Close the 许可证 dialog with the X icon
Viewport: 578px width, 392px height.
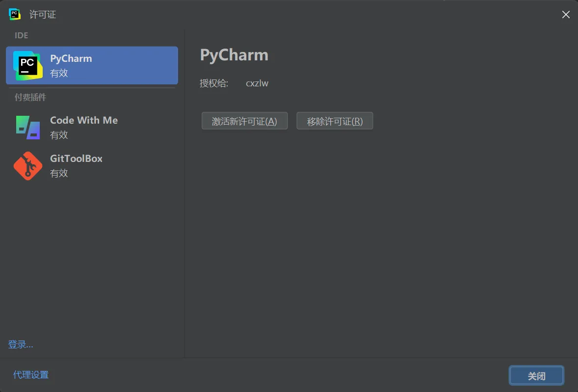[566, 14]
